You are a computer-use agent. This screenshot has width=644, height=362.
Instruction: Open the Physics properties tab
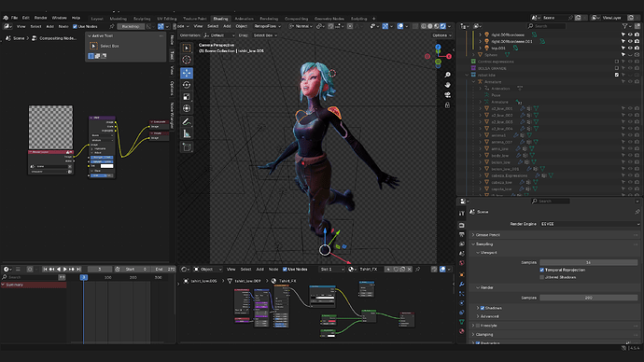click(x=462, y=303)
